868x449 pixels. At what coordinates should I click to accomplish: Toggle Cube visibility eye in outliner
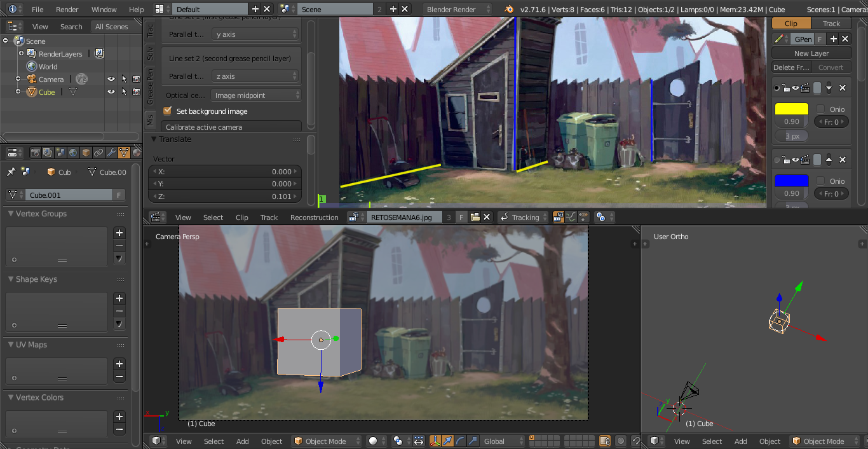pos(111,92)
